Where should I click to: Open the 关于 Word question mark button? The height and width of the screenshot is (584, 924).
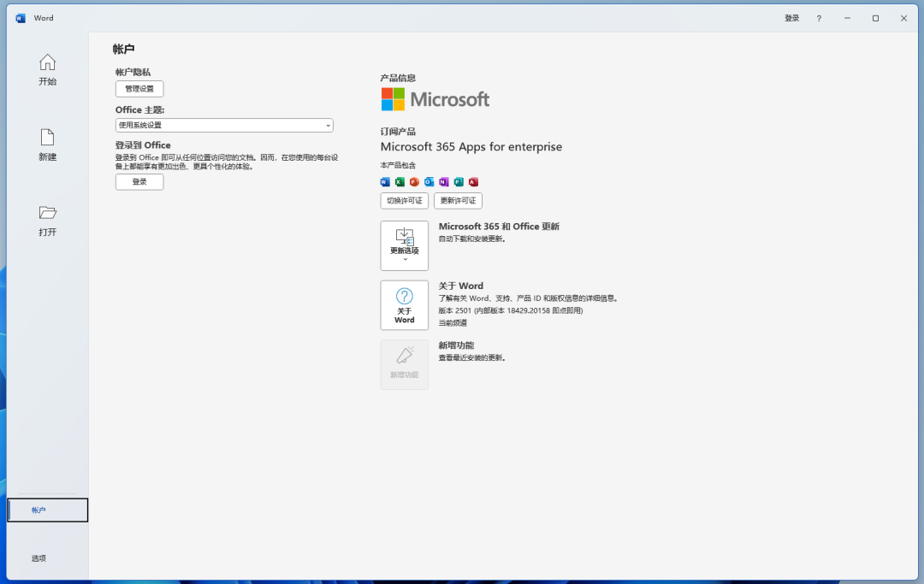(404, 305)
